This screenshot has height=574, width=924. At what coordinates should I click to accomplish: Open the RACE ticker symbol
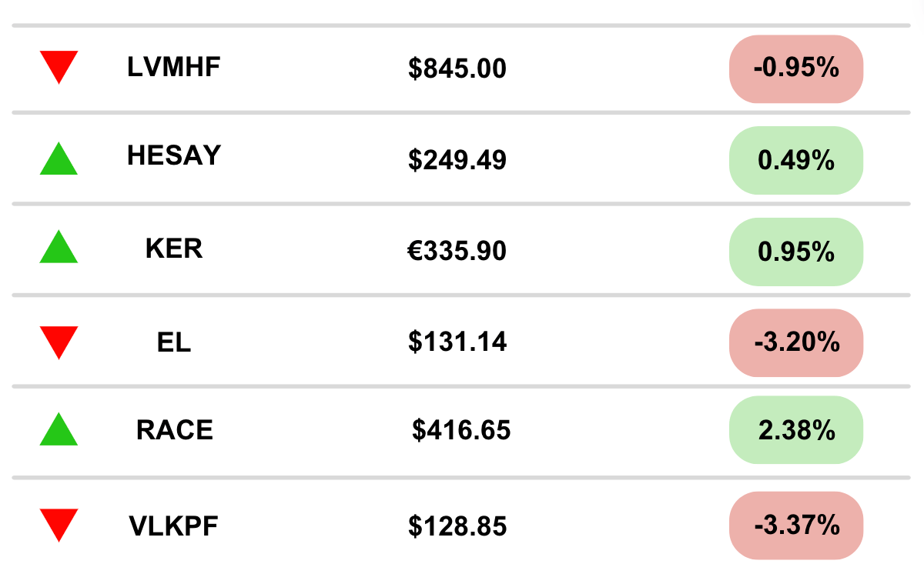pyautogui.click(x=175, y=429)
